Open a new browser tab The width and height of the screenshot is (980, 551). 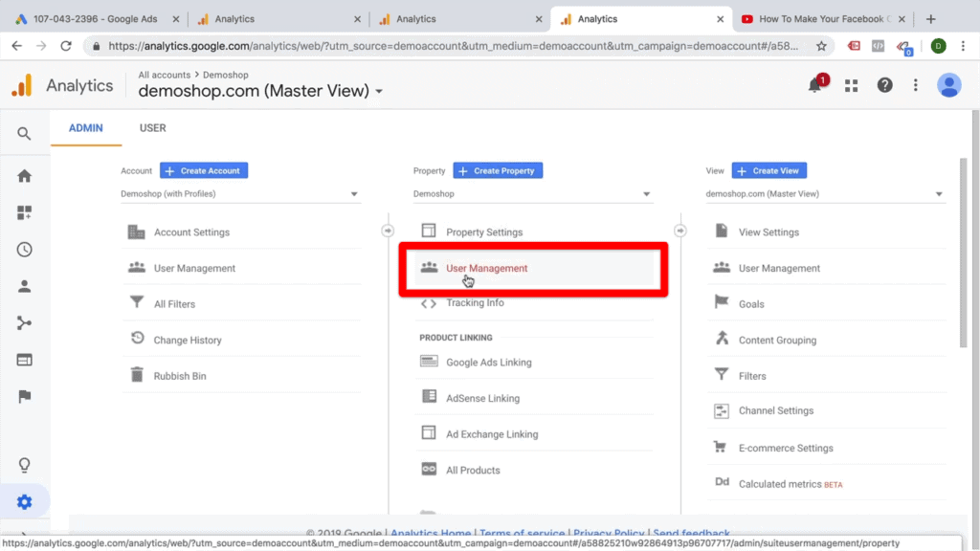click(930, 19)
